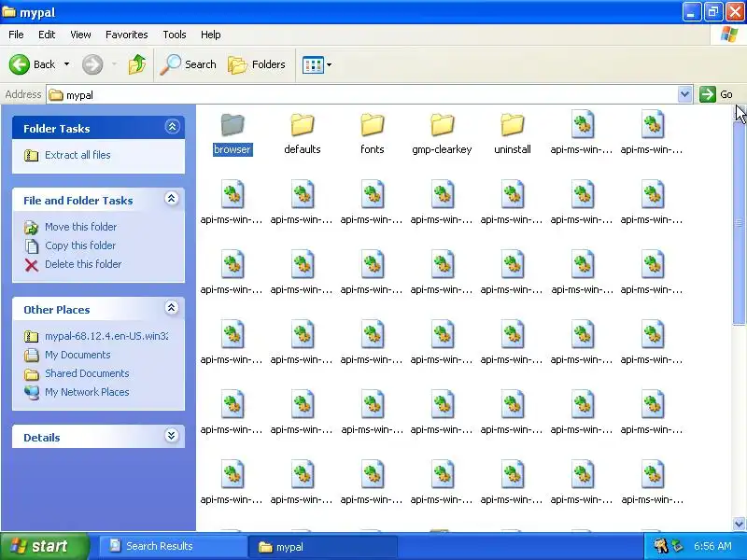This screenshot has width=747, height=560.
Task: Go to My Documents link
Action: pos(78,355)
